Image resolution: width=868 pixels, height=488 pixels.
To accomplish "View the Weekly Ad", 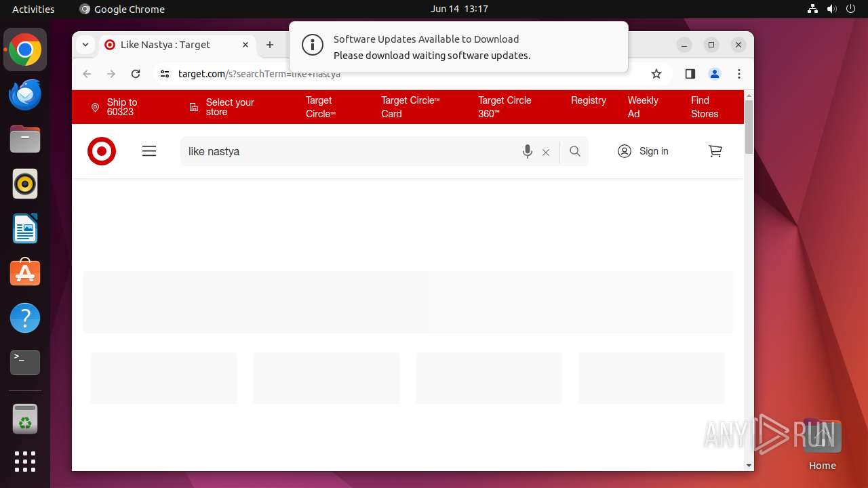I will point(643,107).
